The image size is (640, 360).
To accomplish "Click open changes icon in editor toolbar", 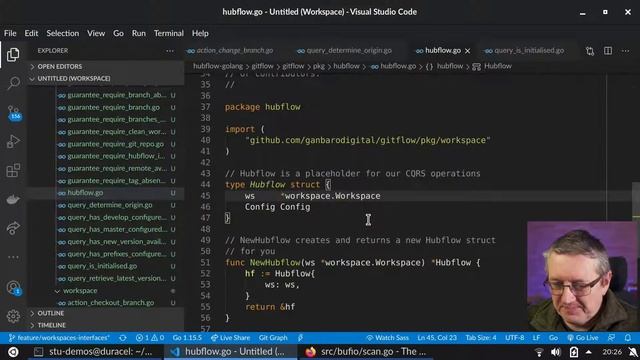I will 590,51.
